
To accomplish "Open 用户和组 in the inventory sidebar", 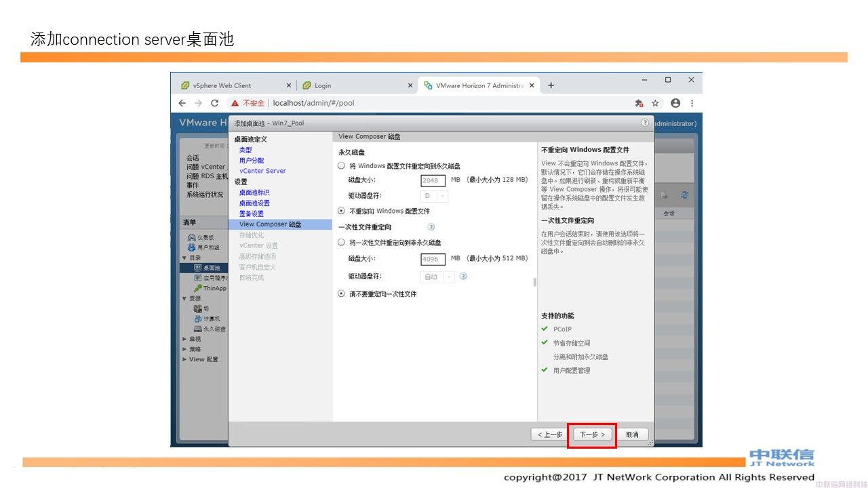I will pyautogui.click(x=203, y=247).
